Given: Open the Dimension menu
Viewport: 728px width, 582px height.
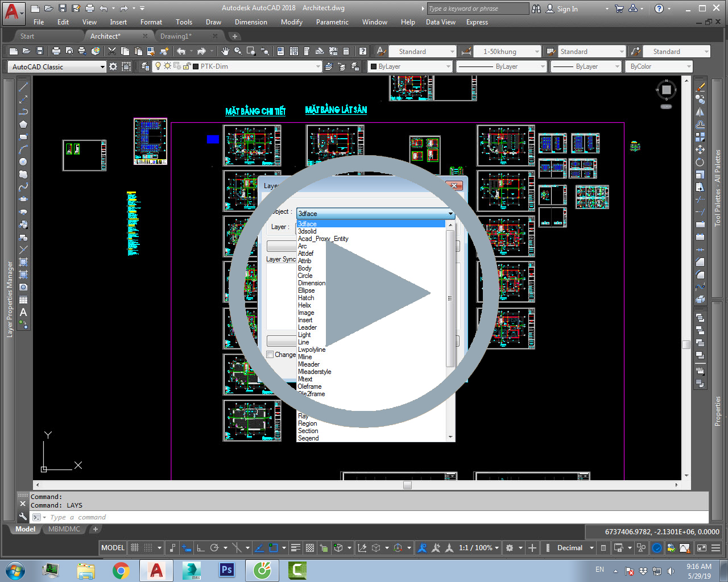Looking at the screenshot, I should [x=250, y=22].
